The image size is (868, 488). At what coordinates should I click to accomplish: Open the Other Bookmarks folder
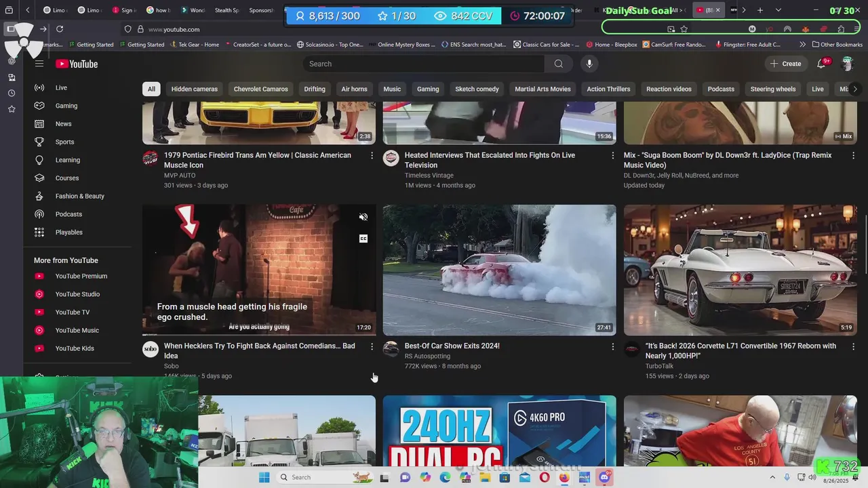pyautogui.click(x=837, y=45)
